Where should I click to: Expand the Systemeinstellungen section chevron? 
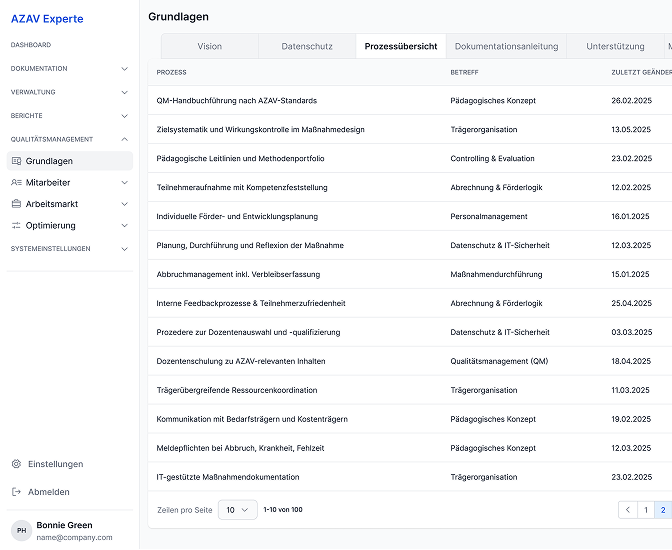125,249
